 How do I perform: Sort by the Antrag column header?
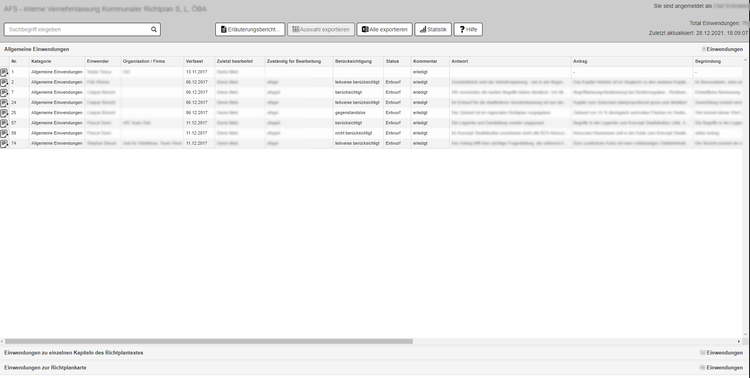pos(580,61)
